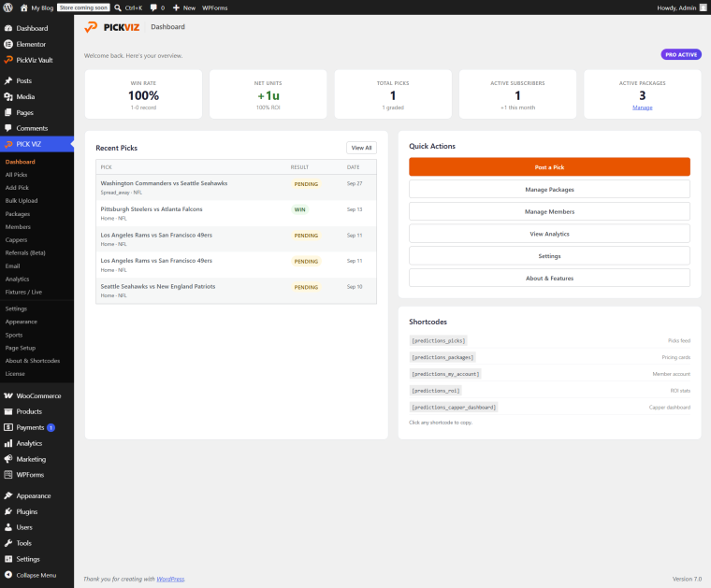Click the Tools wrench icon

(8, 543)
